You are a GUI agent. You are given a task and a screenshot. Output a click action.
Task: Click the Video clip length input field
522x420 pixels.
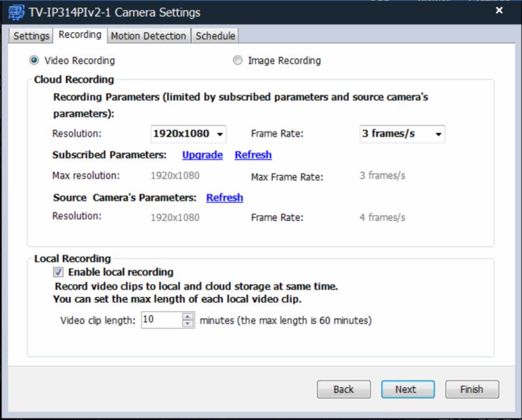(161, 320)
